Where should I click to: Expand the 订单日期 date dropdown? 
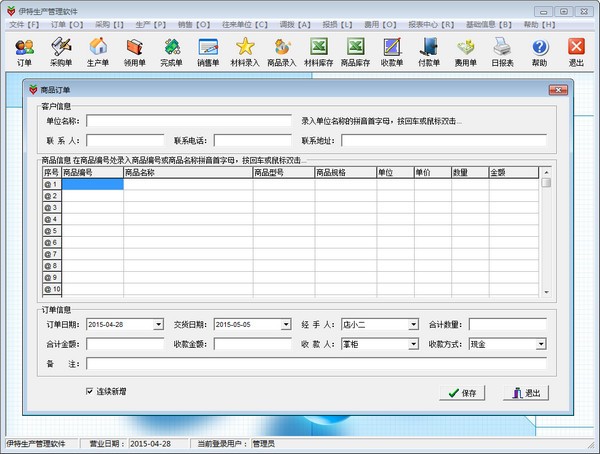(158, 324)
